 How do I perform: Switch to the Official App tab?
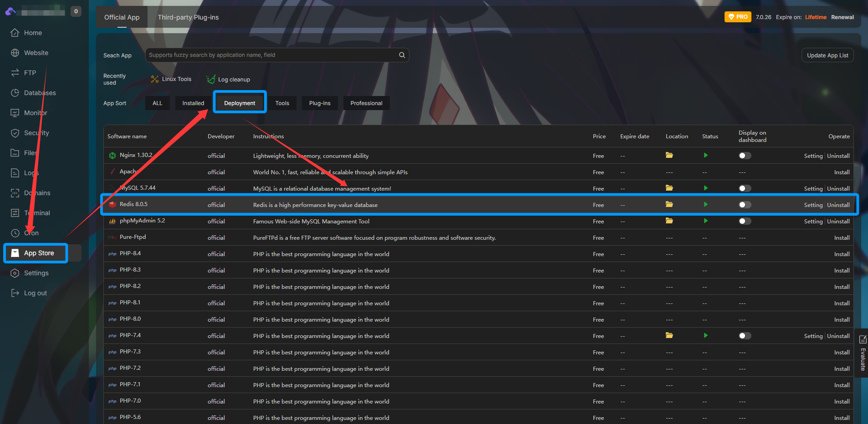coord(122,17)
